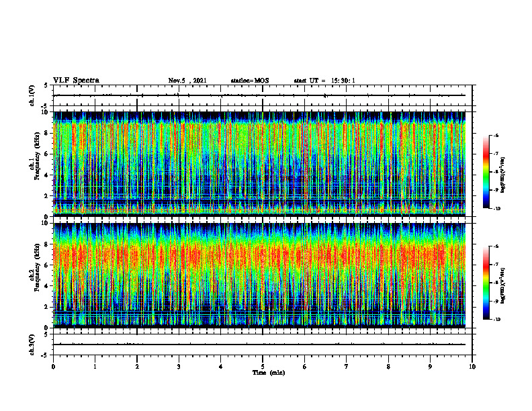Click the ch.2 spectrogram color bar
The width and height of the screenshot is (532, 411).
point(486,283)
